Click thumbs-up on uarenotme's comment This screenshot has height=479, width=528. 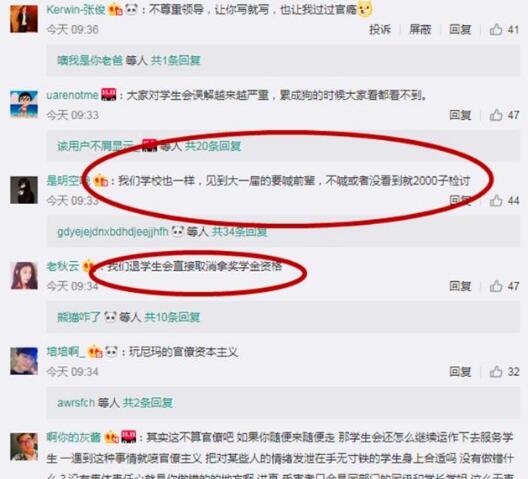496,115
